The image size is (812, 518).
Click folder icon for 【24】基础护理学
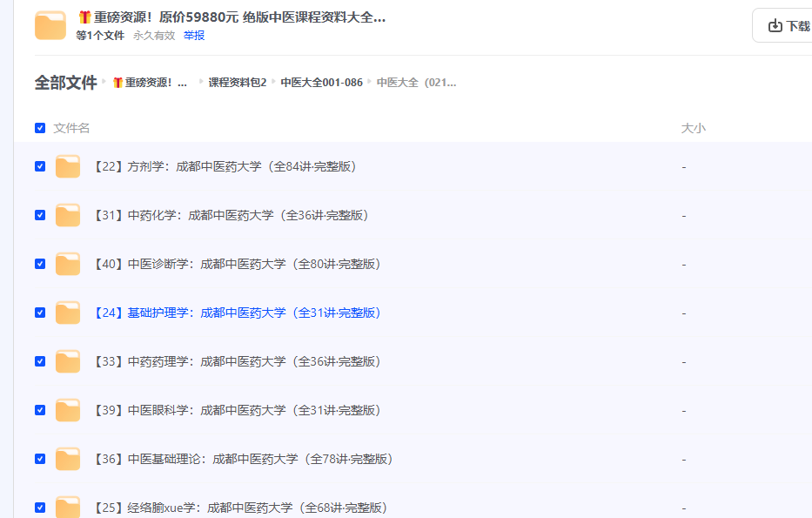pos(68,313)
